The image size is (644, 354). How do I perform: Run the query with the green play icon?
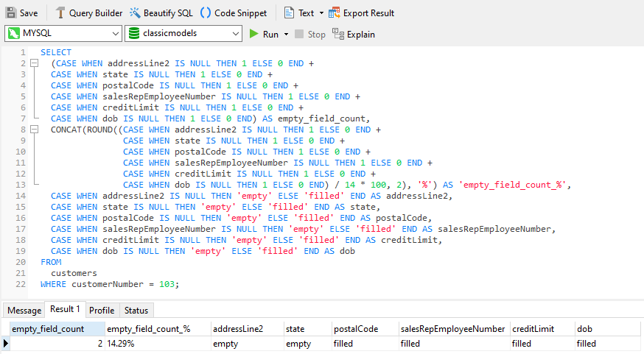coord(254,34)
